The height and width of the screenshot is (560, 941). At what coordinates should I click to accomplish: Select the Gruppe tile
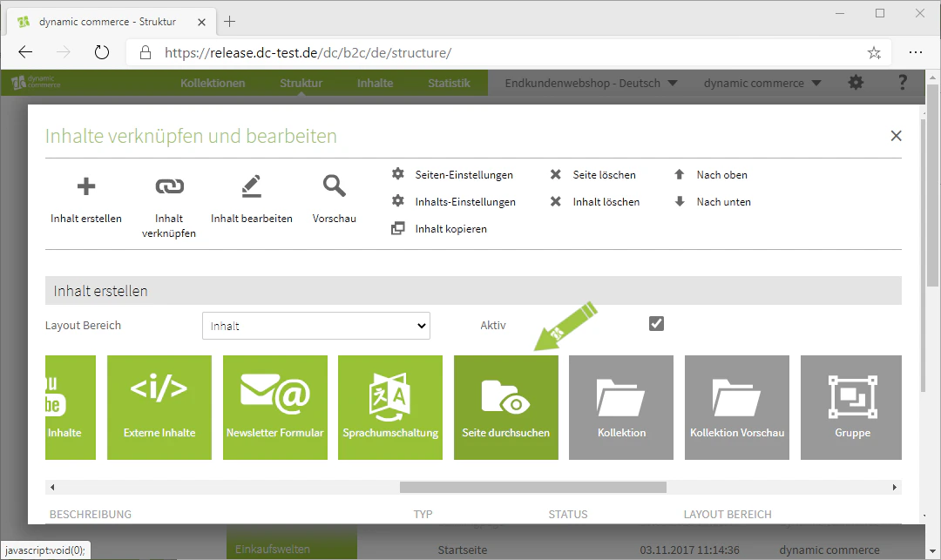[851, 408]
